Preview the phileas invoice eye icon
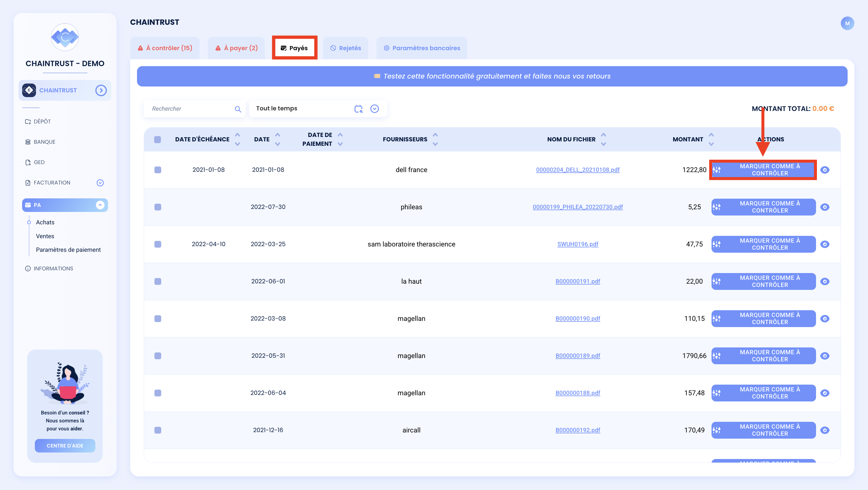 pos(825,207)
